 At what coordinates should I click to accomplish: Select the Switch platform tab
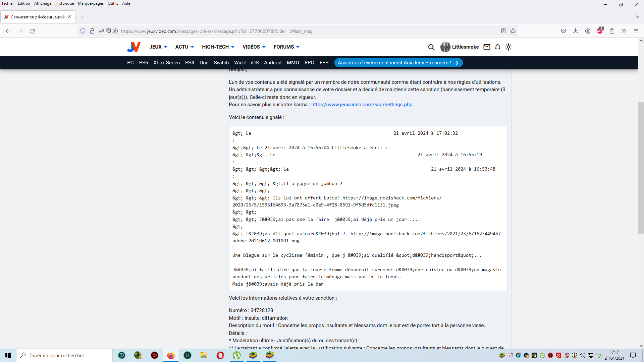point(221,63)
